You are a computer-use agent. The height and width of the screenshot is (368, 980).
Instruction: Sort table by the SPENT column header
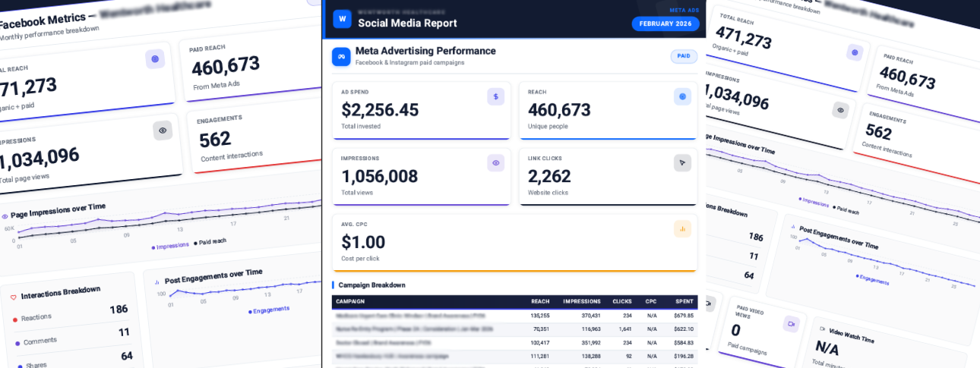pos(684,301)
